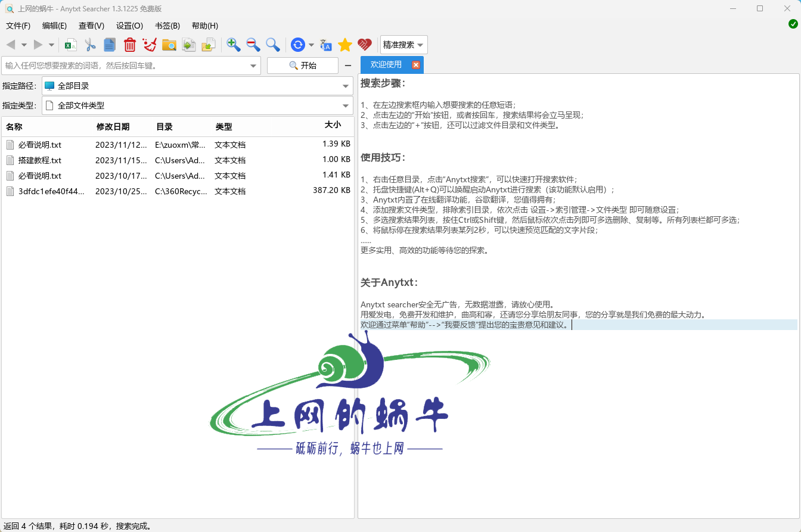Open the 全部目录 path dropdown
The width and height of the screenshot is (801, 532).
197,86
